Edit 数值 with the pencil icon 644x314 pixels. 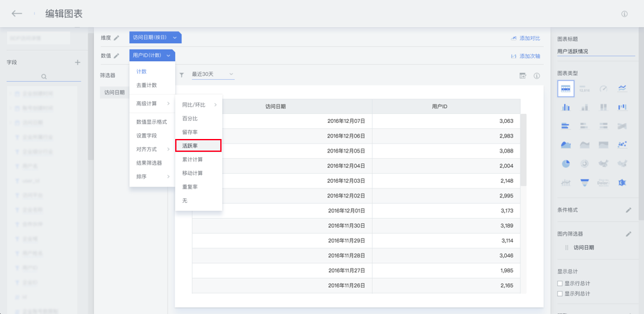point(117,56)
